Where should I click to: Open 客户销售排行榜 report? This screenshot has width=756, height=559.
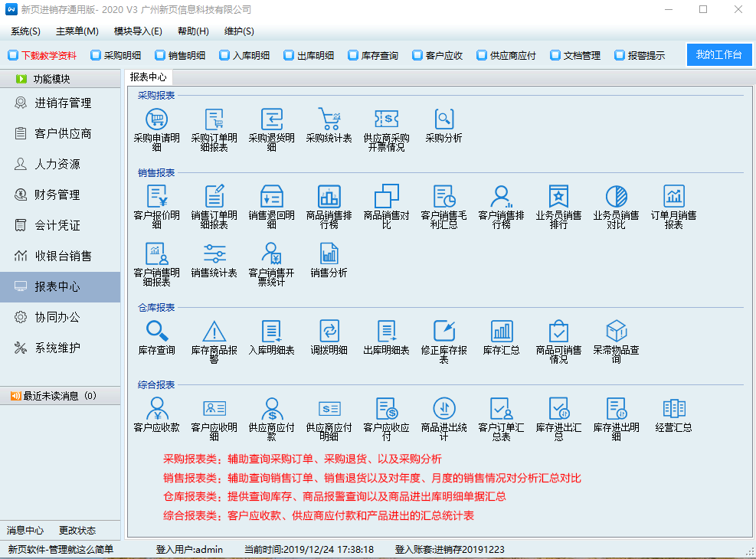(x=501, y=196)
